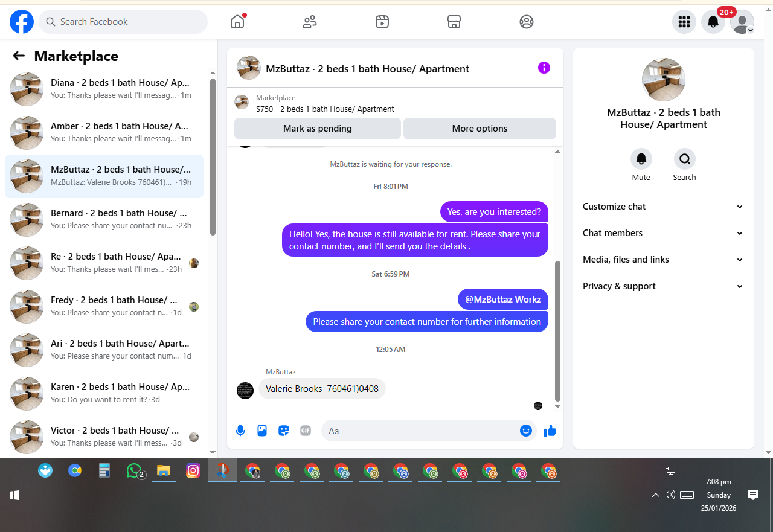Expand the Chat members section
Viewport: 773px width, 532px height.
[x=664, y=233]
